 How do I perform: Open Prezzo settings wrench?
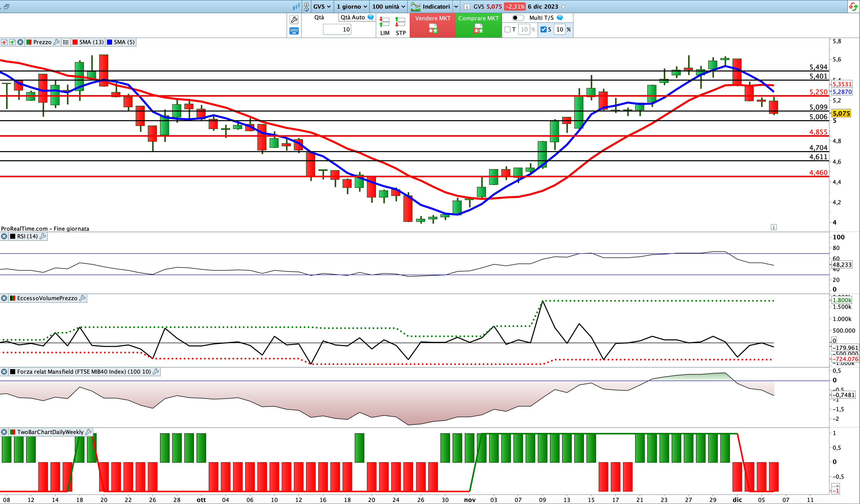57,42
